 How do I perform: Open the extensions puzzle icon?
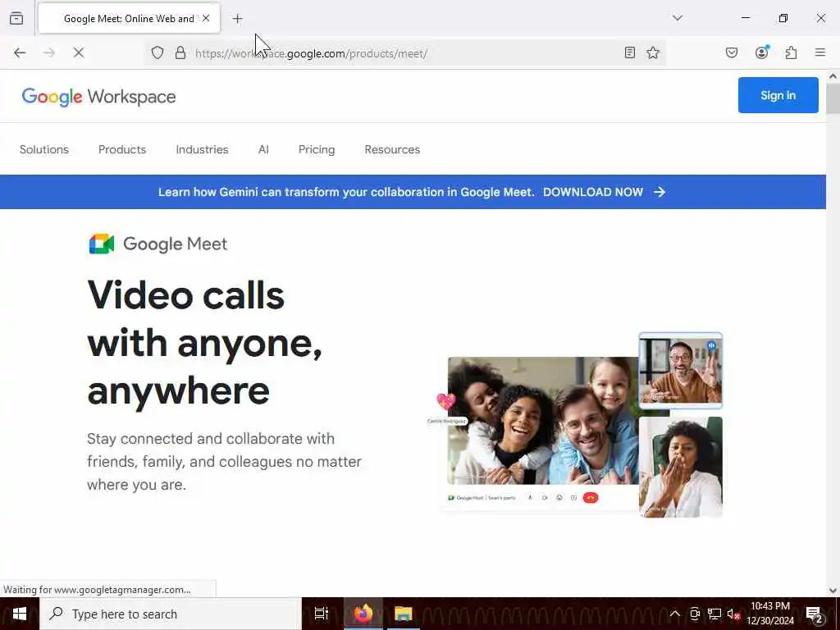[x=792, y=52]
